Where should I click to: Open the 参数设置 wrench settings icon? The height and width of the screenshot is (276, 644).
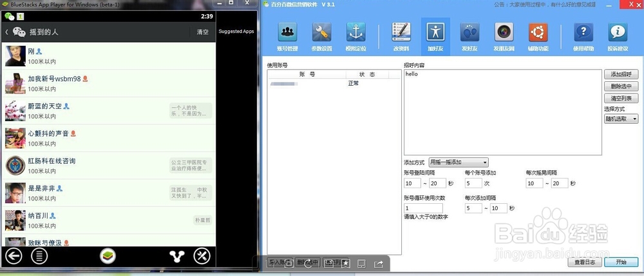(x=321, y=32)
